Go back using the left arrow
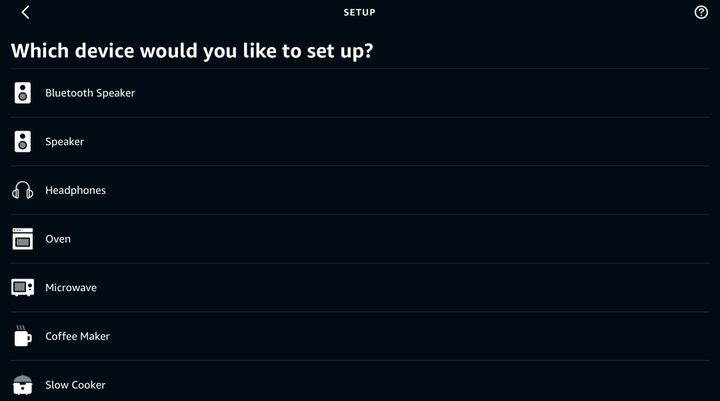The image size is (720, 401). point(25,12)
